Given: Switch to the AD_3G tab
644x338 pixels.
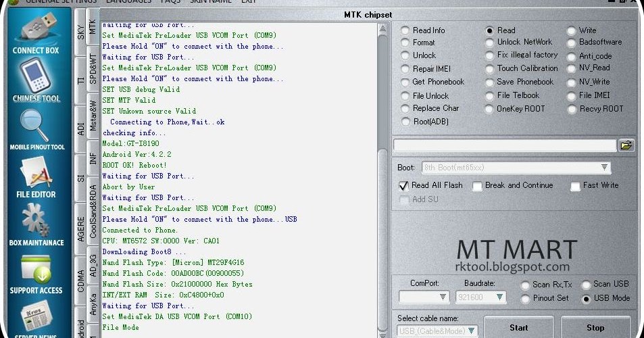Looking at the screenshot, I should tap(93, 265).
